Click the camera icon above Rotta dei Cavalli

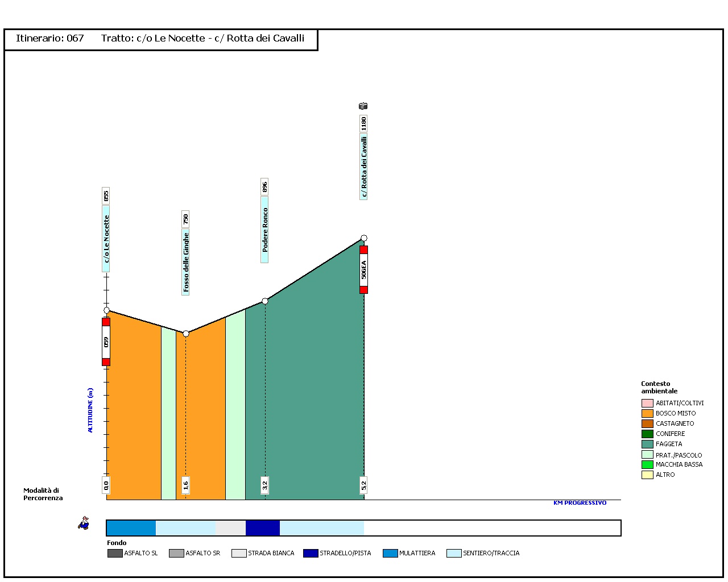[x=363, y=106]
